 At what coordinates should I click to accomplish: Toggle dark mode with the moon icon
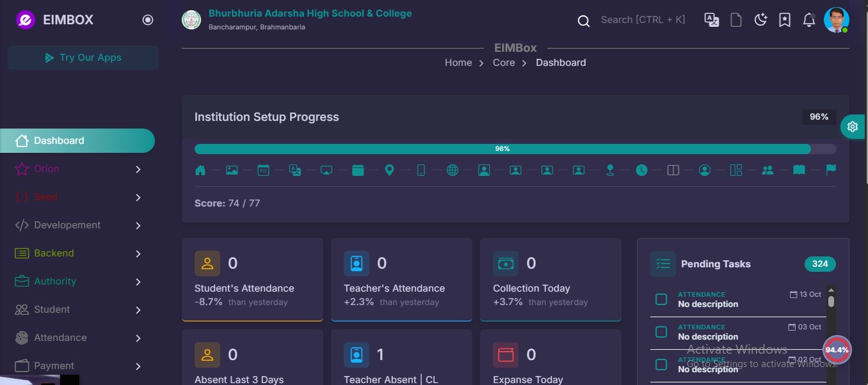[x=760, y=20]
